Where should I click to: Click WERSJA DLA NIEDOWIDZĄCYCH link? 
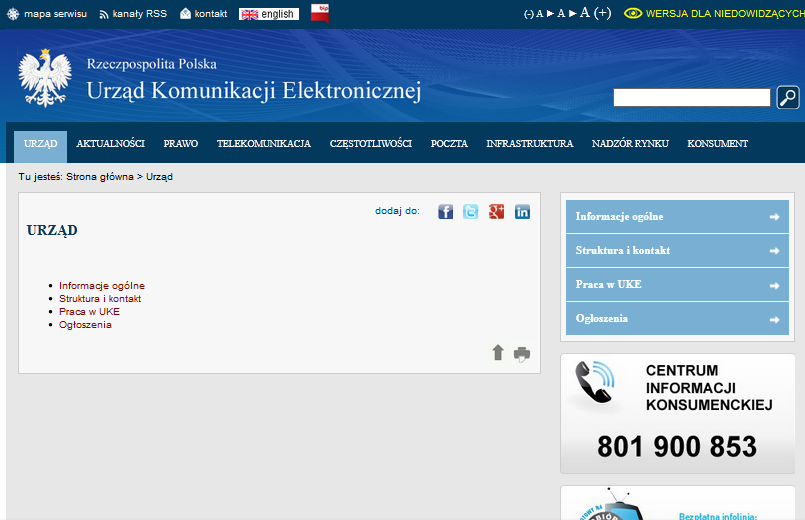(x=725, y=14)
